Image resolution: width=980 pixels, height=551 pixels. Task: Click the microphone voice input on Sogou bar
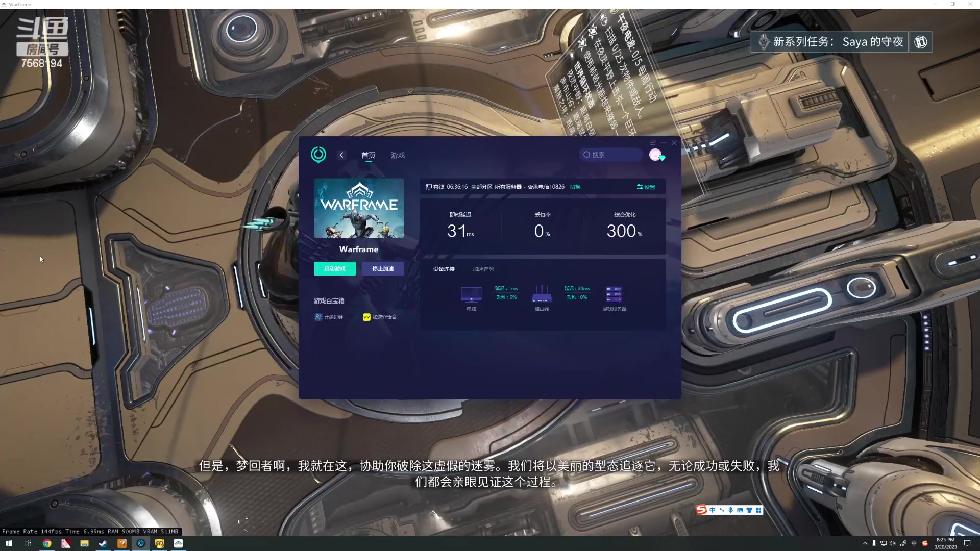click(731, 510)
